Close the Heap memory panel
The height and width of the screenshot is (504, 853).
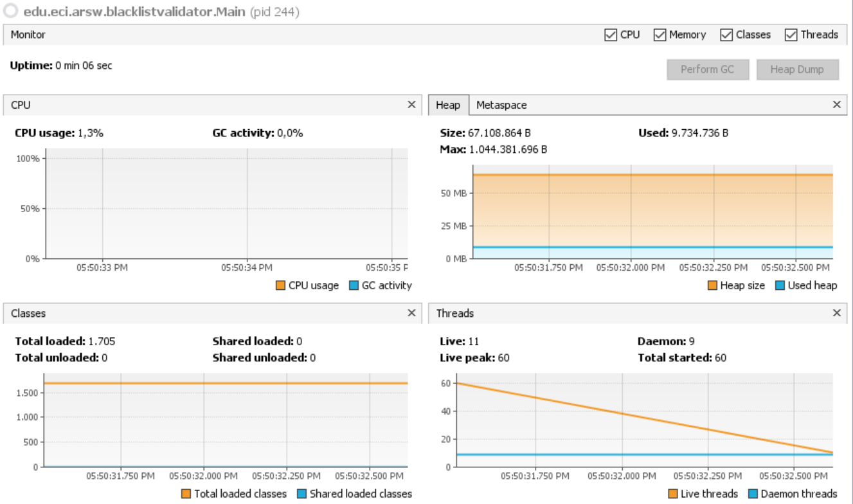pos(836,105)
